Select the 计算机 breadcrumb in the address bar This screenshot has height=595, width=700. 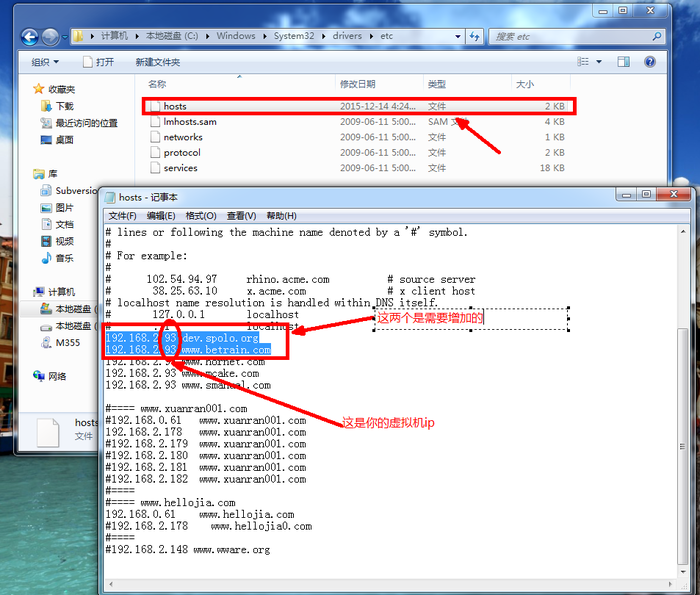114,36
